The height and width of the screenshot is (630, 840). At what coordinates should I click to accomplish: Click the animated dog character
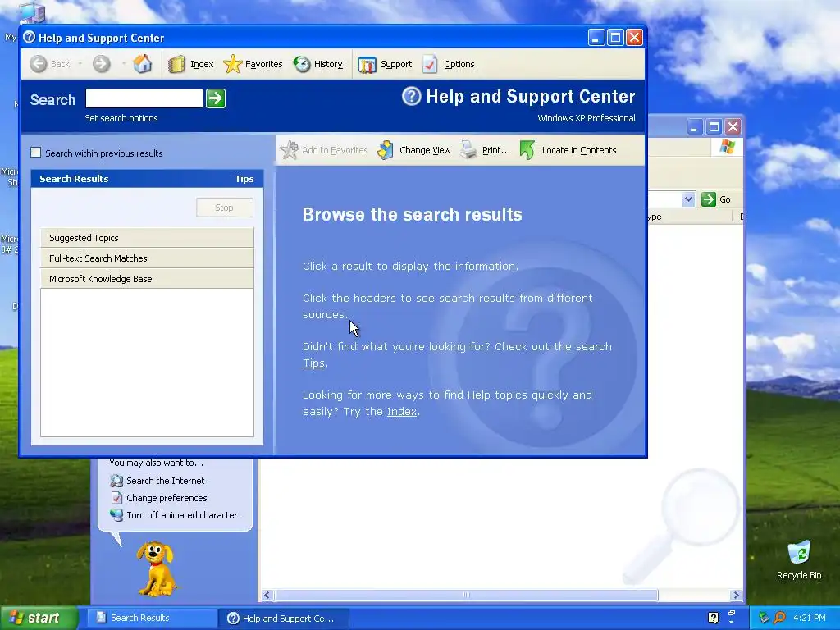(x=155, y=569)
